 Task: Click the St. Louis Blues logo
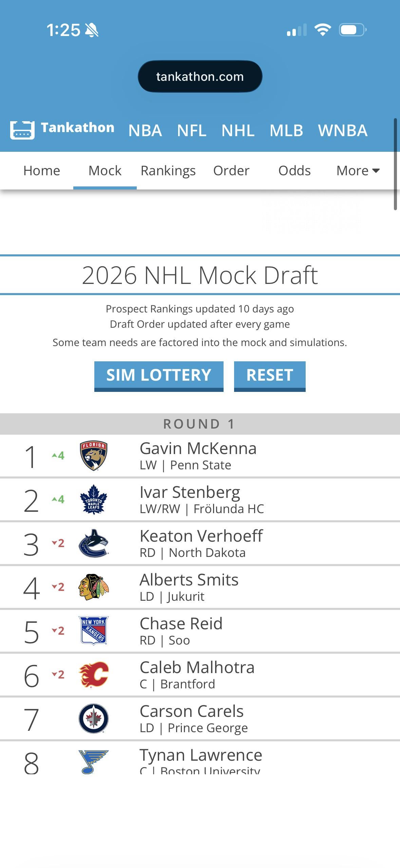(94, 762)
